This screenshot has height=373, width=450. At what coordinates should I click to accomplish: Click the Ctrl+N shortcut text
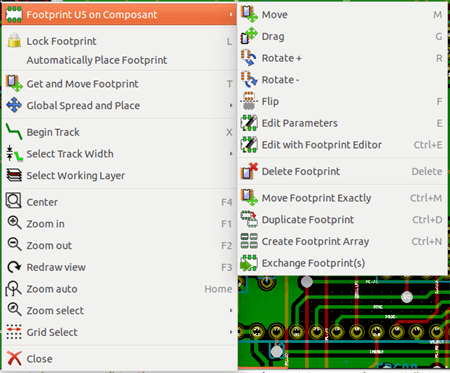click(427, 241)
